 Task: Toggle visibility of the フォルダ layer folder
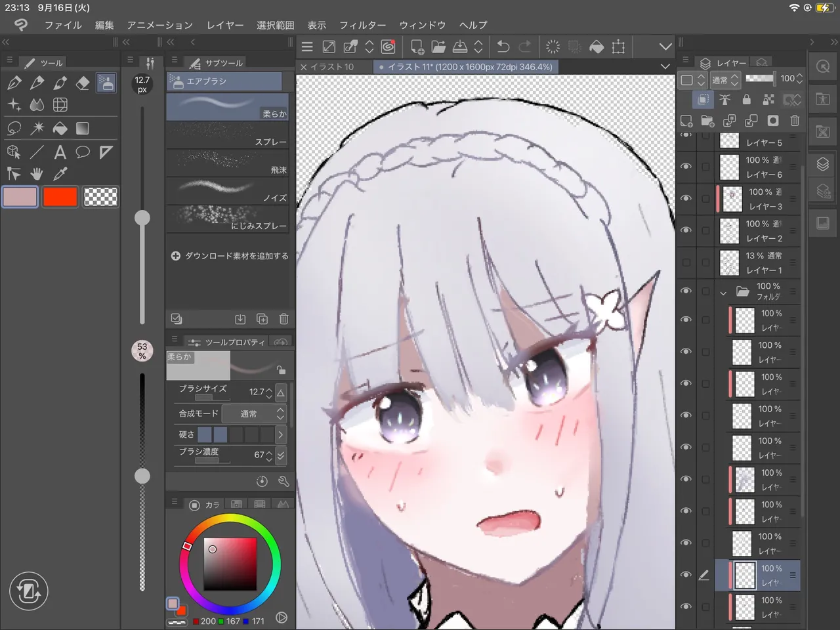pyautogui.click(x=686, y=291)
